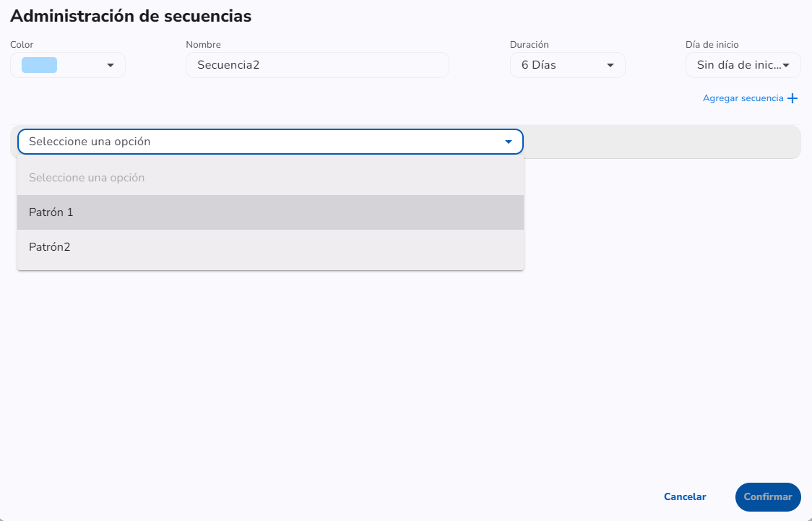812x521 pixels.
Task: Select the light blue color swatch
Action: (x=39, y=65)
